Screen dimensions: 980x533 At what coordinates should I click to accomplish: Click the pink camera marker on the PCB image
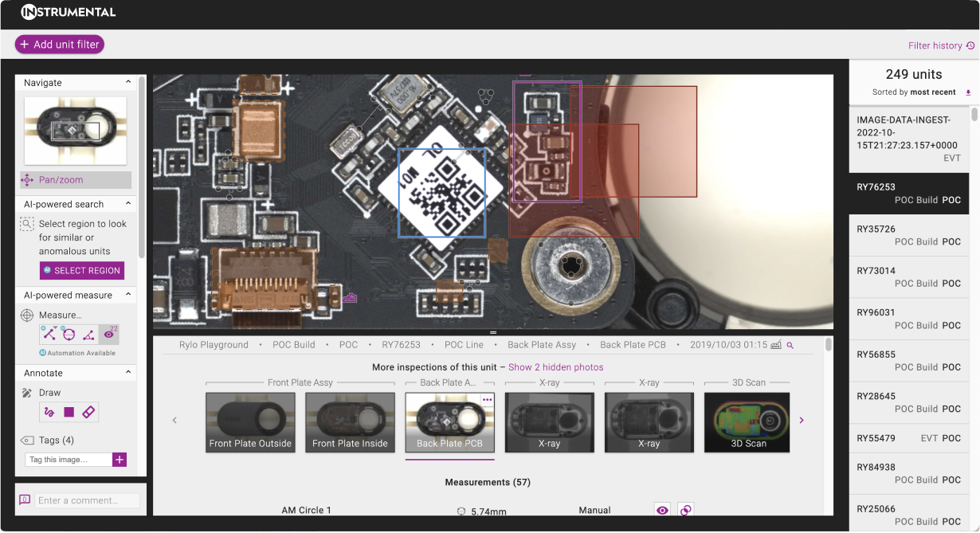[349, 298]
